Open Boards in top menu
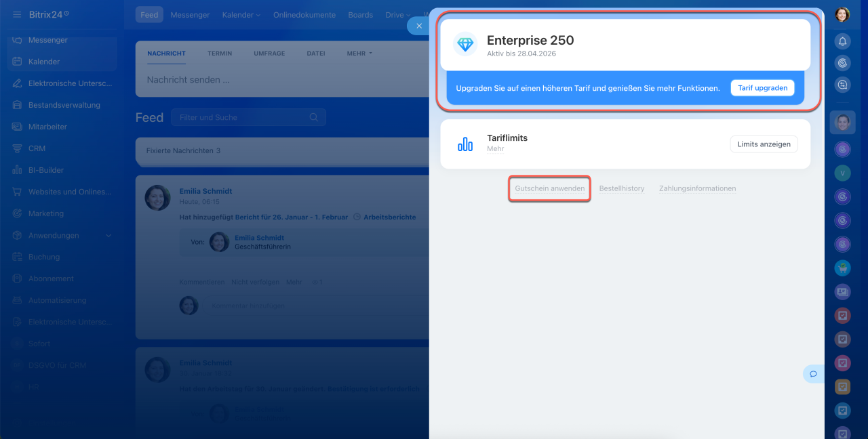This screenshot has height=439, width=868. [360, 15]
